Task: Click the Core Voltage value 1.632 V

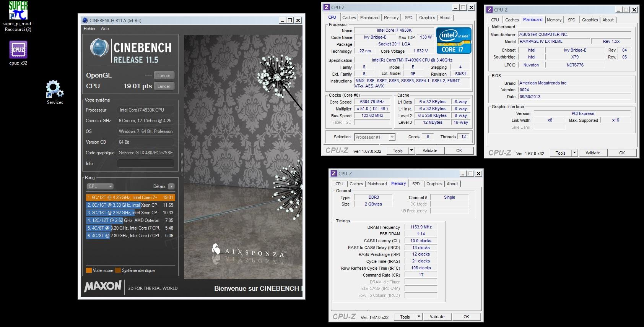Action: coord(421,51)
